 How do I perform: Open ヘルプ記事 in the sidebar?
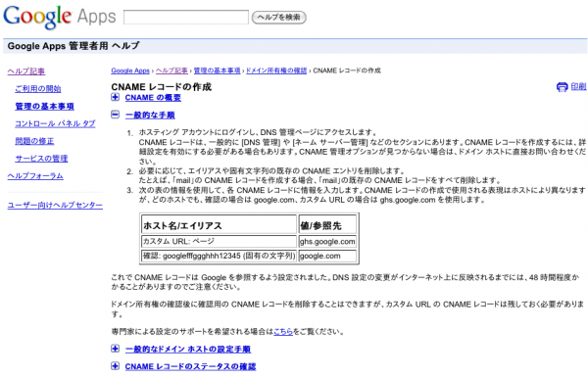click(26, 71)
